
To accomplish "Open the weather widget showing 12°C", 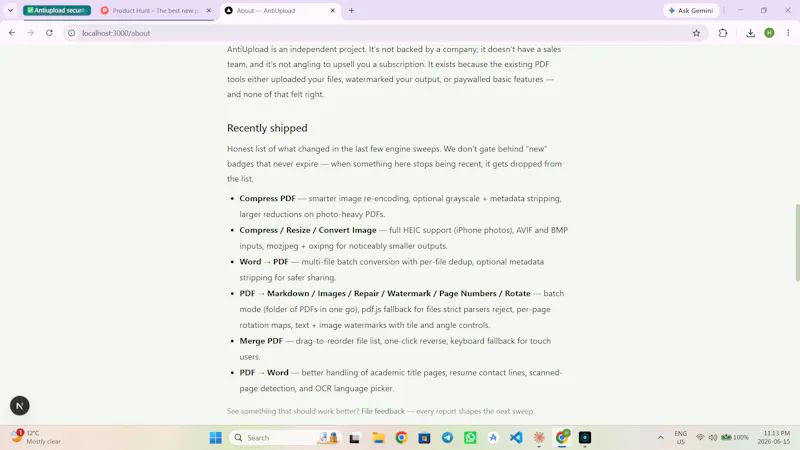I will 37,437.
